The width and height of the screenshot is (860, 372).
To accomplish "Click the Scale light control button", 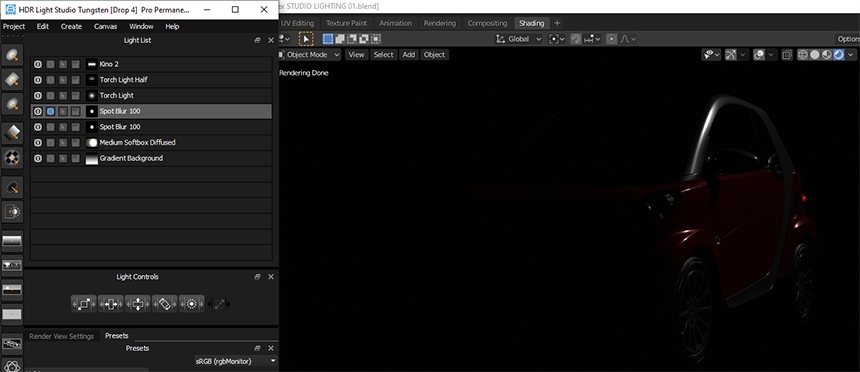I will coord(83,303).
